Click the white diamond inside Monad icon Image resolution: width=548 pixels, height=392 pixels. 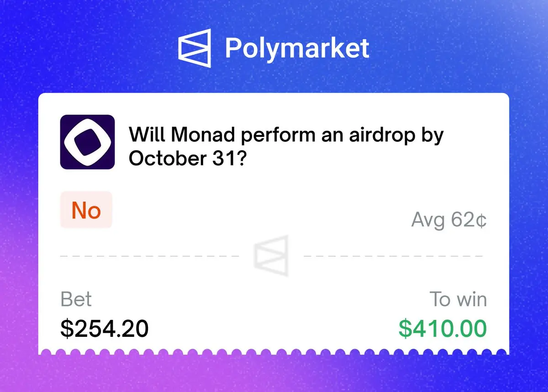[x=87, y=142]
